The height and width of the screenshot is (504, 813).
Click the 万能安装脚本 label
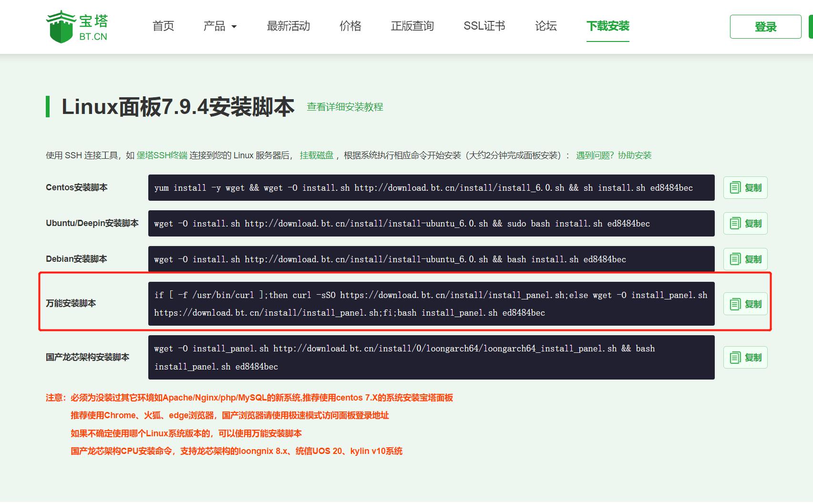(71, 303)
